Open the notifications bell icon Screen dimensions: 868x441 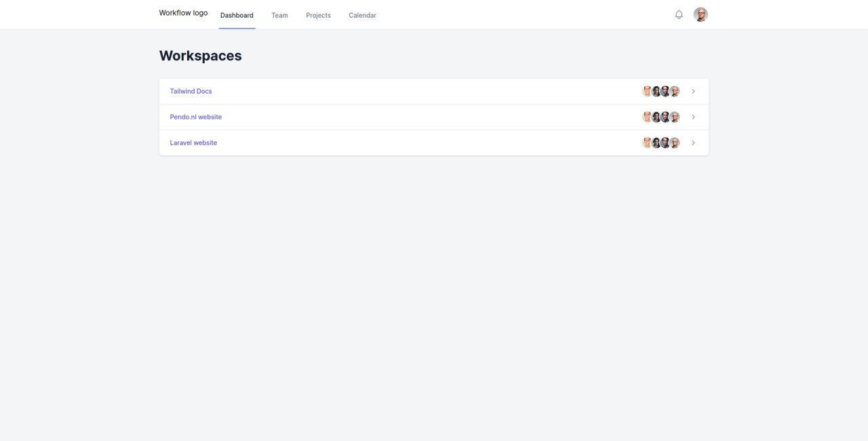tap(679, 14)
